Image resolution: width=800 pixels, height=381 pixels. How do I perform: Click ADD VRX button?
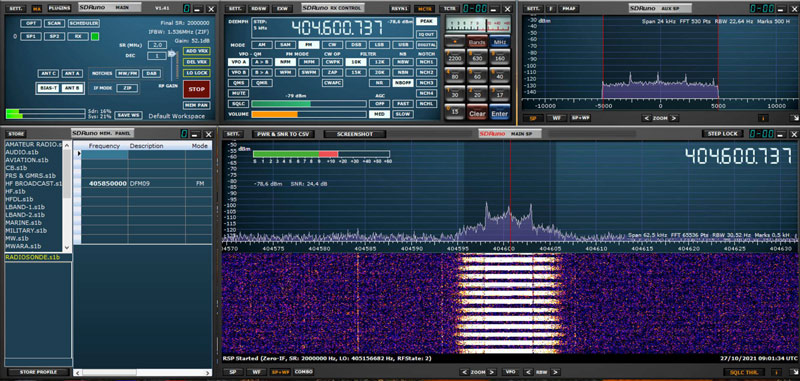click(x=196, y=51)
